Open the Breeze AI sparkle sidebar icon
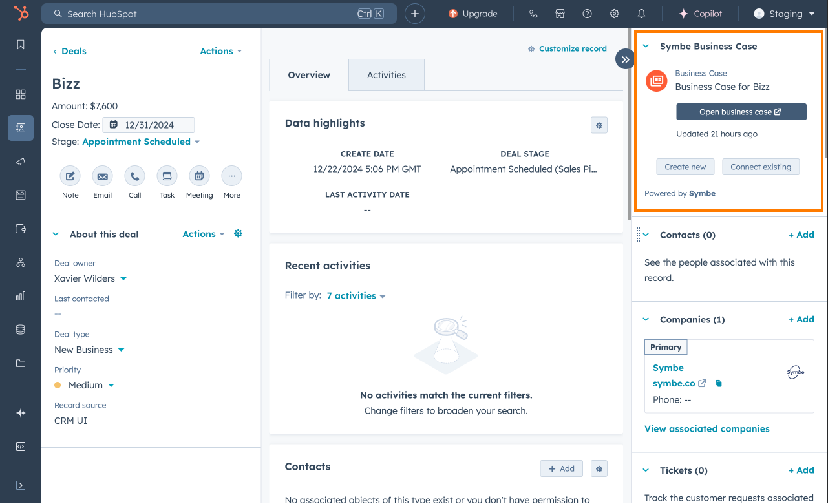828x504 pixels. tap(21, 413)
